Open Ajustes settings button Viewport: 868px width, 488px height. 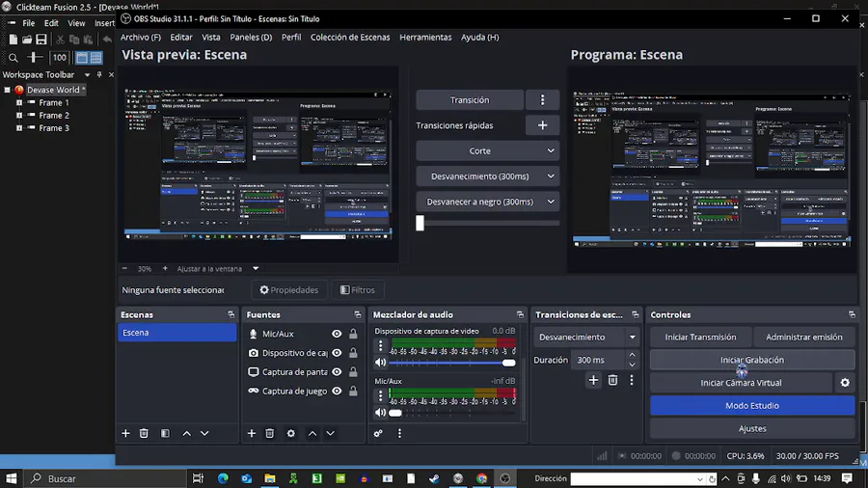[752, 428]
